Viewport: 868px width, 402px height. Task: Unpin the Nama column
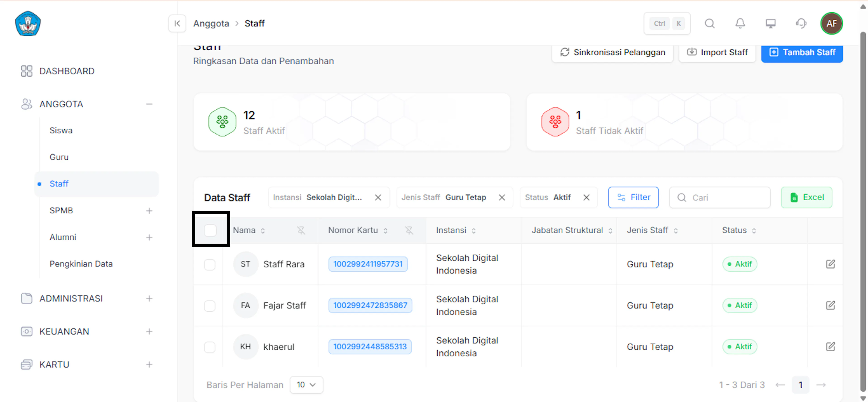coord(301,230)
